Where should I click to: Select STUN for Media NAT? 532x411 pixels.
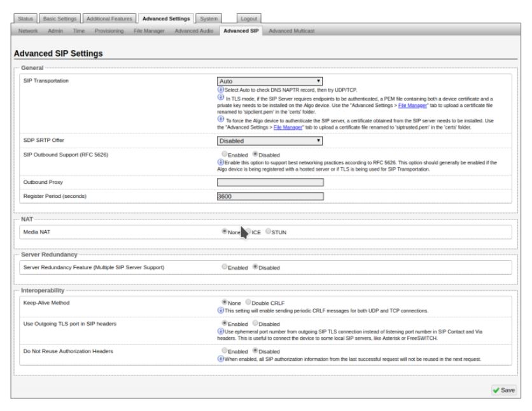click(268, 232)
